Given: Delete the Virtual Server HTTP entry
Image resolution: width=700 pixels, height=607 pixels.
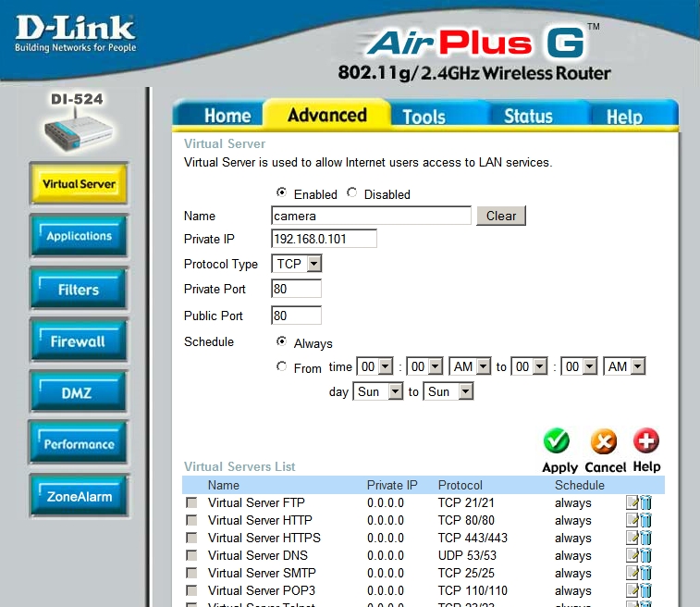Looking at the screenshot, I should click(645, 521).
